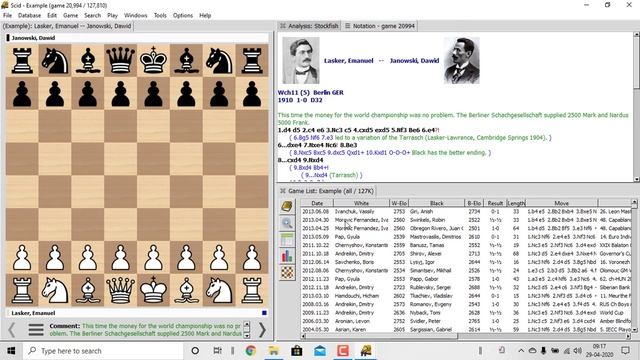The width and height of the screenshot is (640, 360).
Task: Select Aronian, Levon game row
Action: click(466, 321)
